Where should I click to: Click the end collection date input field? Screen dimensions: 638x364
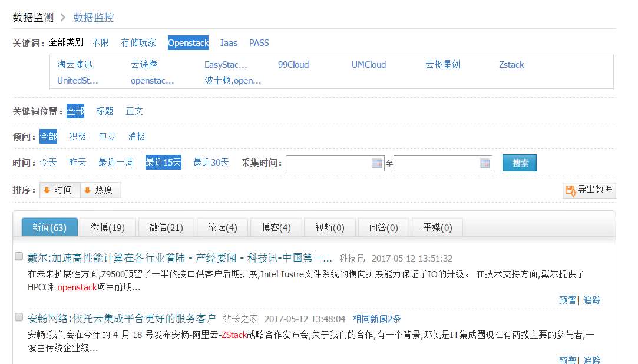(x=442, y=164)
